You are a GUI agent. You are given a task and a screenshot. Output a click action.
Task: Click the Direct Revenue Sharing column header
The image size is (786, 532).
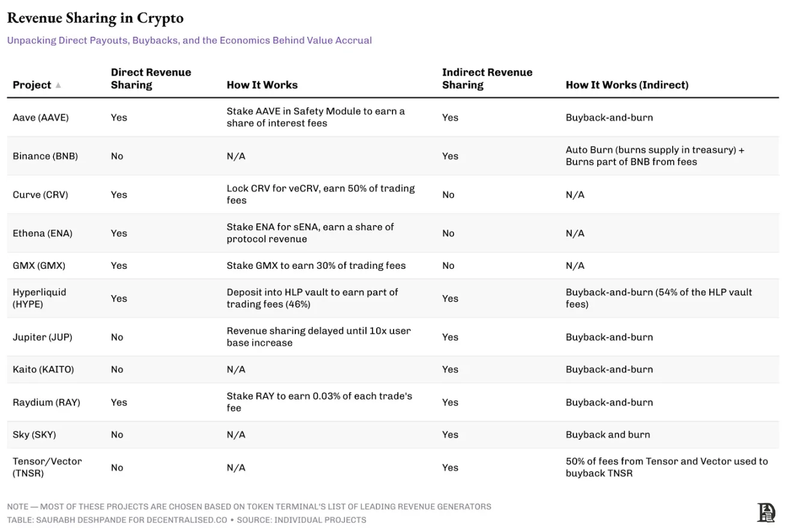coord(151,79)
